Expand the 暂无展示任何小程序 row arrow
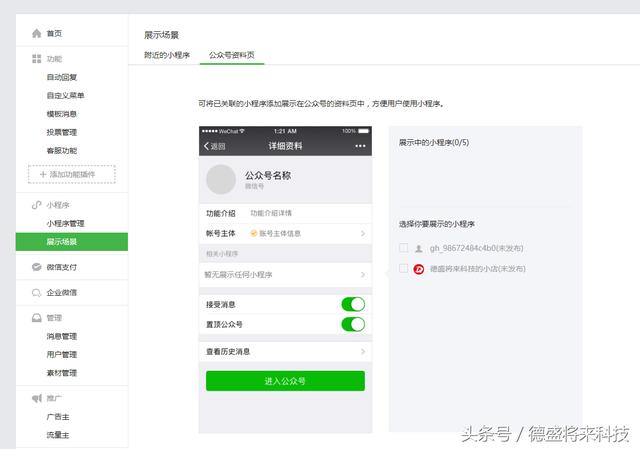The height and width of the screenshot is (449, 640). pos(362,274)
